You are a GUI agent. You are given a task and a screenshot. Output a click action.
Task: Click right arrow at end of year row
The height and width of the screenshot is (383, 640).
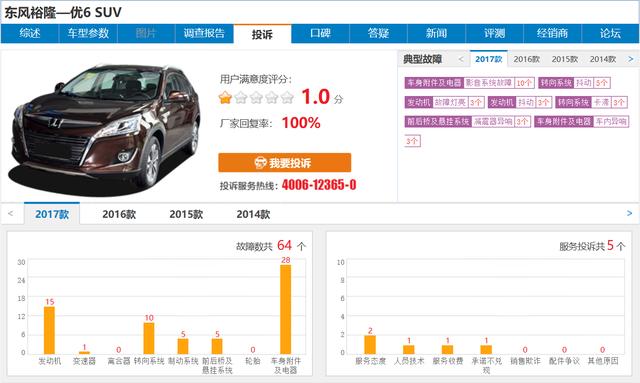(629, 213)
